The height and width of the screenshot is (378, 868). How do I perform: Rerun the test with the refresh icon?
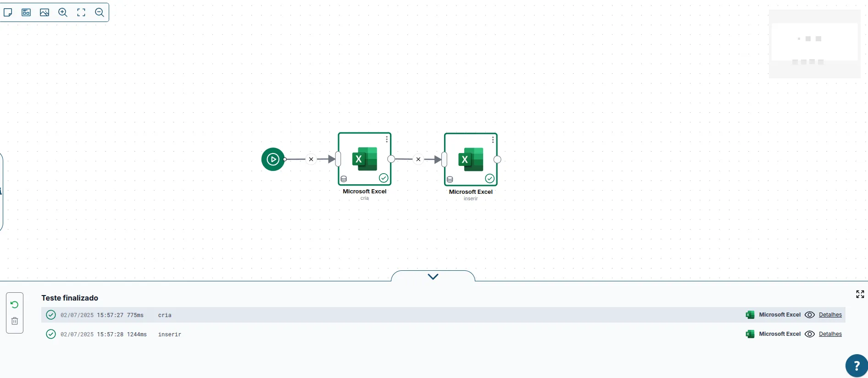tap(15, 305)
